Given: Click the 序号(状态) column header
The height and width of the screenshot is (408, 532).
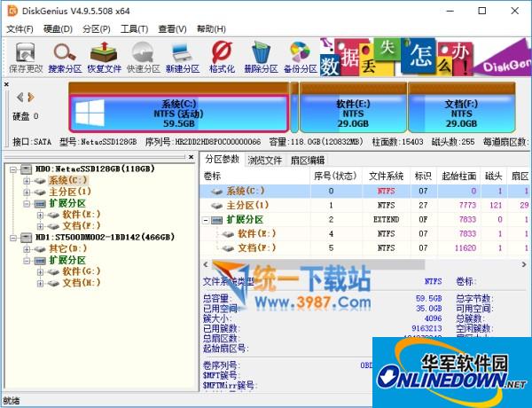Looking at the screenshot, I should pos(335,177).
